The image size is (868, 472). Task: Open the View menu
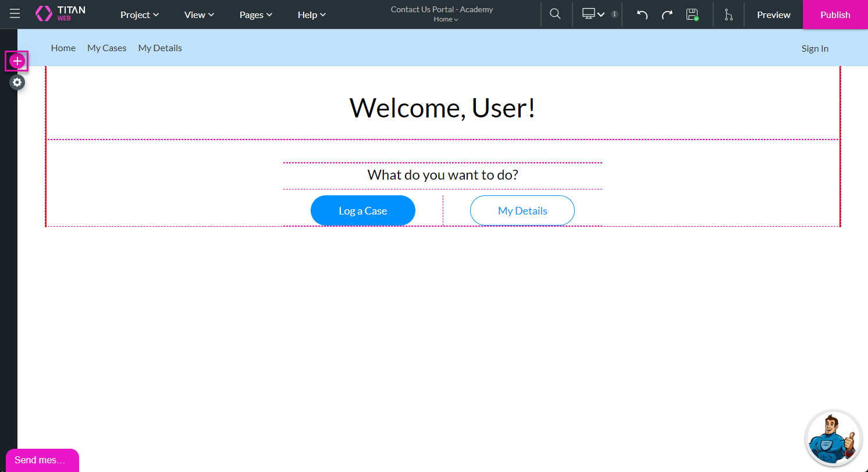[199, 15]
